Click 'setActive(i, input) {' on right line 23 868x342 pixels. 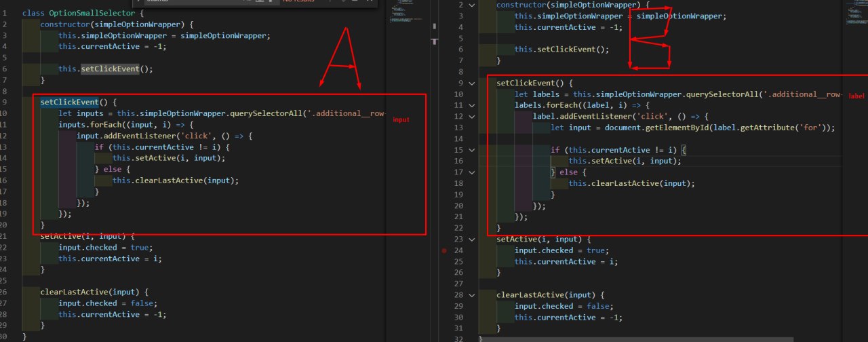click(544, 239)
